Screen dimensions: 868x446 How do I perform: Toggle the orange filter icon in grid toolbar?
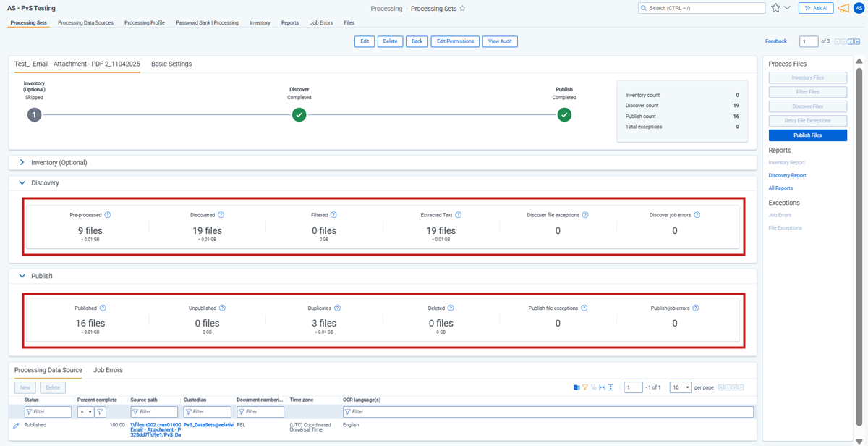coord(585,387)
